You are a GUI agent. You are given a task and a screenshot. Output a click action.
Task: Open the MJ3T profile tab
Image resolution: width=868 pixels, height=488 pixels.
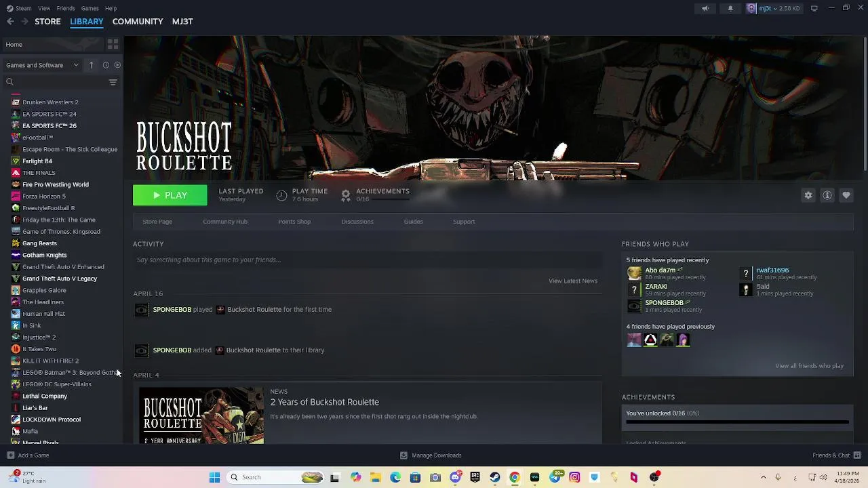[x=182, y=22]
